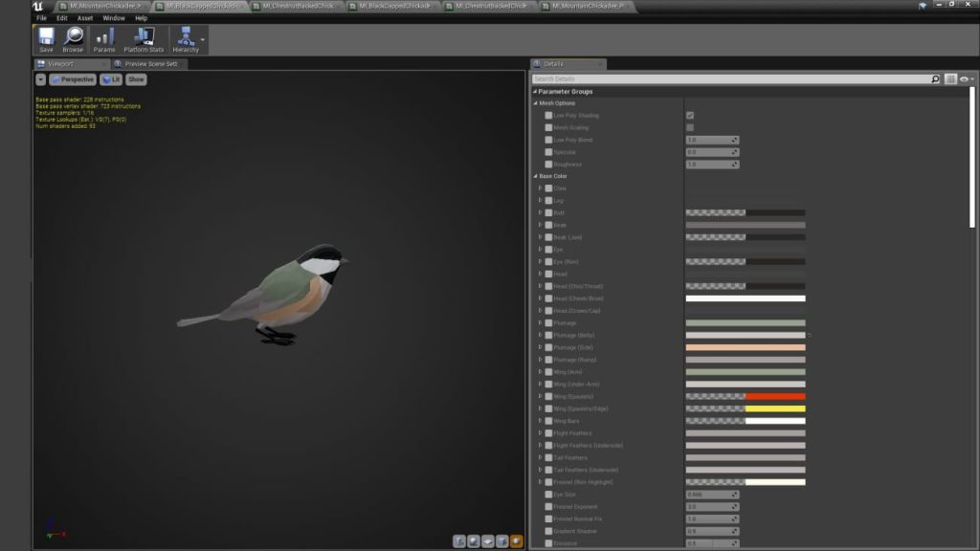Click the Lit viewport mode button

113,78
